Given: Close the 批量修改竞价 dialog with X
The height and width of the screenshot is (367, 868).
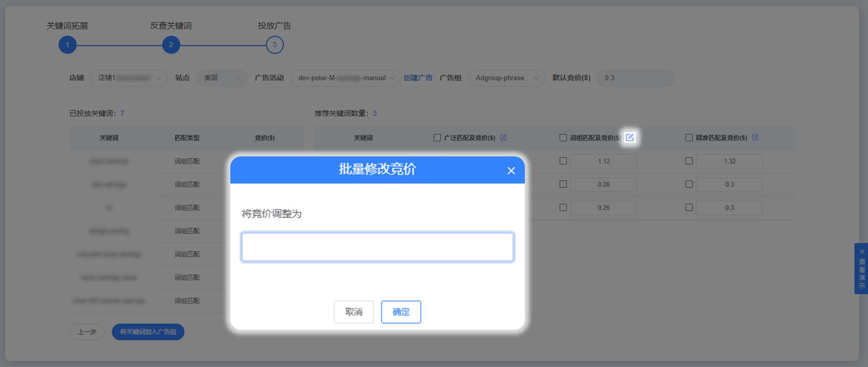Looking at the screenshot, I should click(511, 171).
